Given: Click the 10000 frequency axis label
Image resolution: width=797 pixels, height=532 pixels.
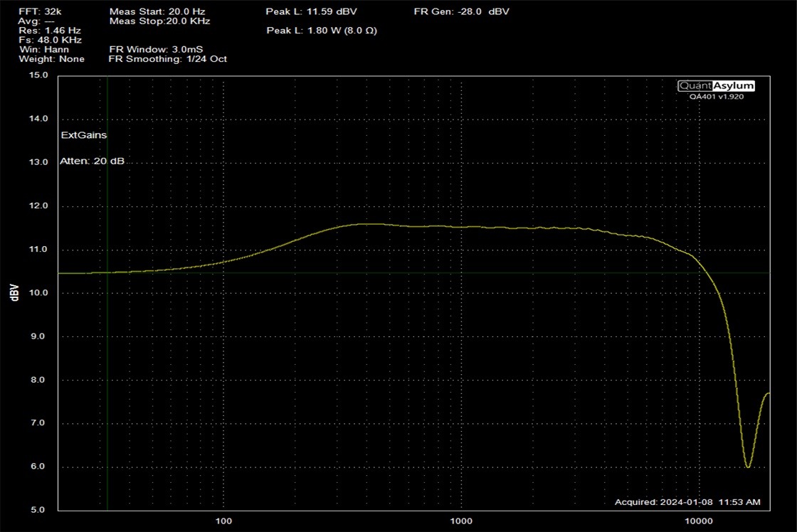Looking at the screenshot, I should pyautogui.click(x=699, y=521).
